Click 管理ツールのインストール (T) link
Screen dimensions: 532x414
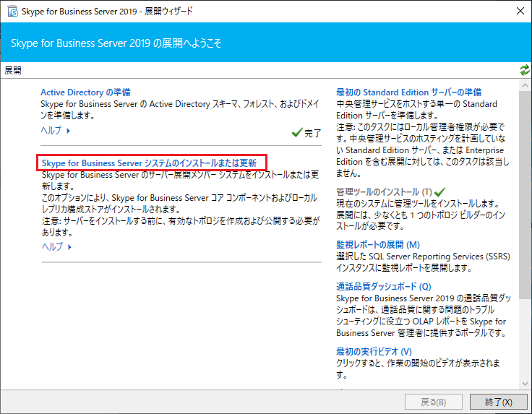[384, 192]
